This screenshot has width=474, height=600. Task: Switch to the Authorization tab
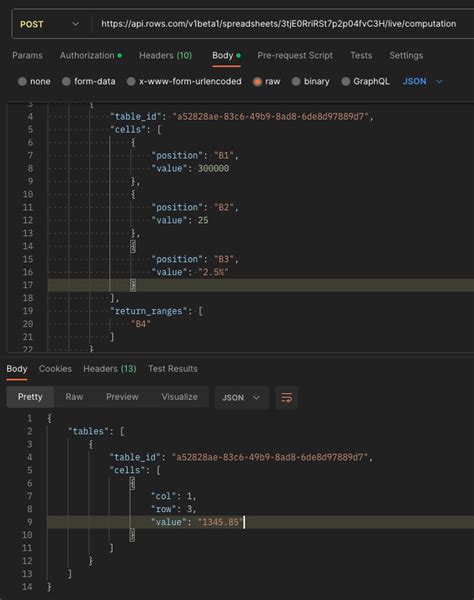pos(91,55)
